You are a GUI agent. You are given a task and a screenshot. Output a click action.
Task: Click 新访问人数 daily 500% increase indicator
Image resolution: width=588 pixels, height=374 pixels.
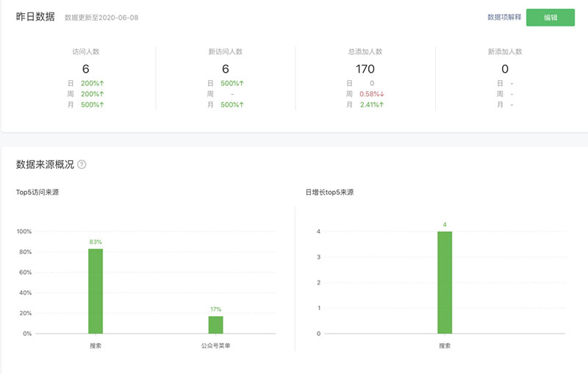[232, 84]
